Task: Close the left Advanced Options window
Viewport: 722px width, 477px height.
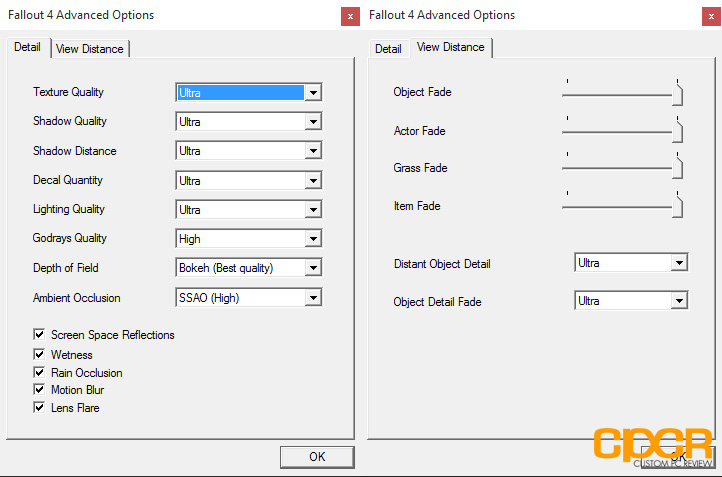Action: tap(350, 17)
